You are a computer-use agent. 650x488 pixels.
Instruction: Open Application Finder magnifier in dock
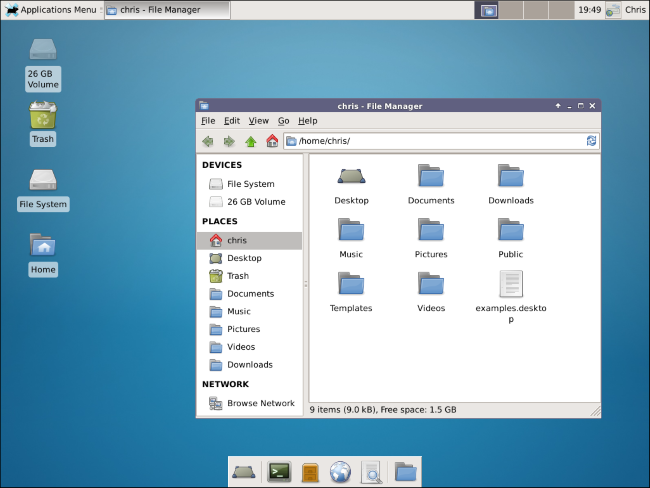[x=371, y=471]
